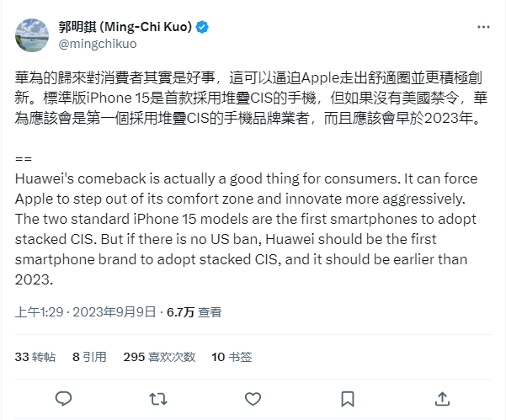Click the blue verified badge
Viewport: 506px width, 420px height.
point(203,27)
